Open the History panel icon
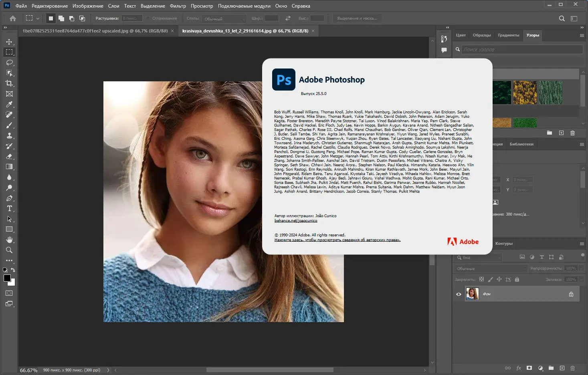The width and height of the screenshot is (588, 375). point(444,39)
